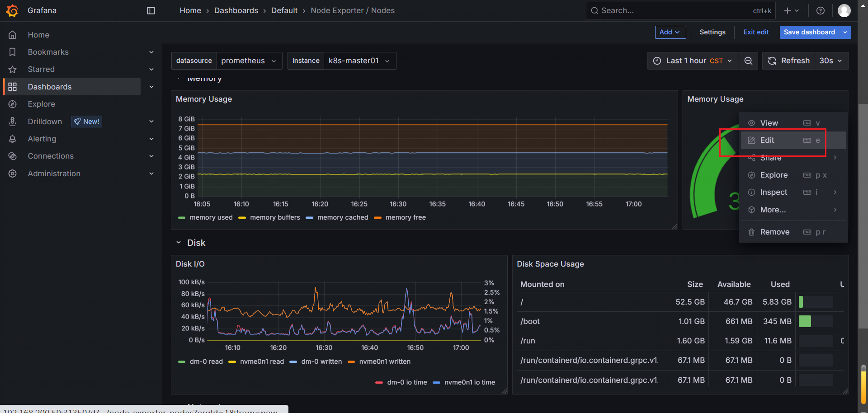Click the Explore compass icon in sidebar

(x=13, y=104)
